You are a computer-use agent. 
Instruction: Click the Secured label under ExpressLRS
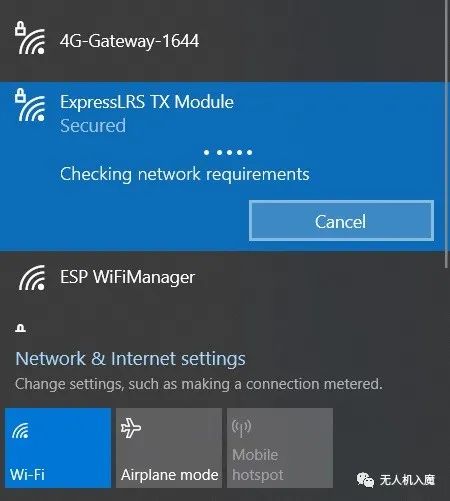(x=93, y=126)
